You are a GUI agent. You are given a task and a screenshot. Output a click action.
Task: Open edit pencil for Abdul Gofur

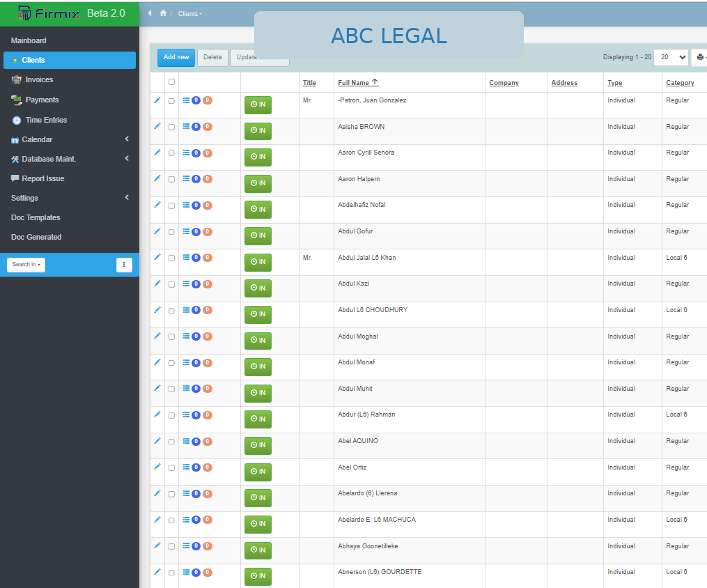pyautogui.click(x=157, y=231)
